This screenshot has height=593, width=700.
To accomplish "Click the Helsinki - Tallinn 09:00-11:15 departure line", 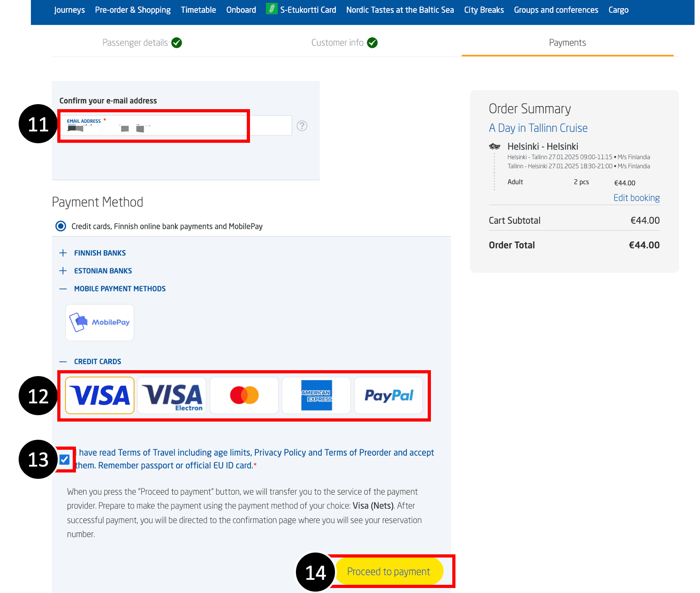I will click(x=579, y=157).
